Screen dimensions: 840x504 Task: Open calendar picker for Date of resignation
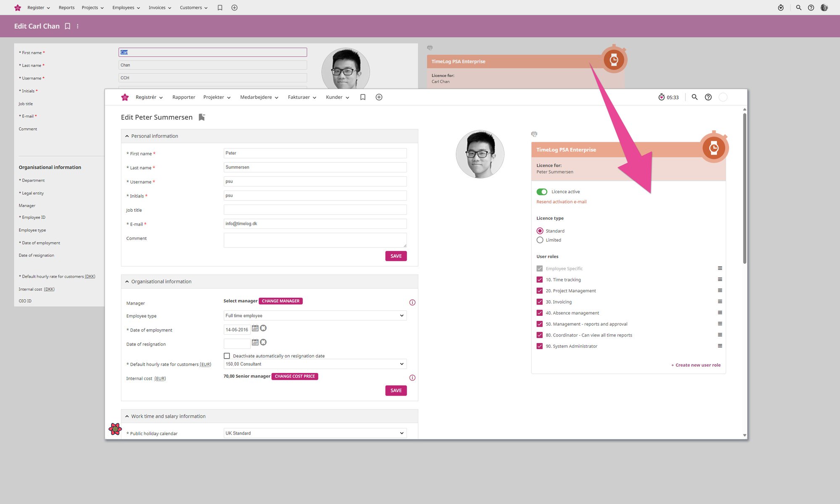[255, 342]
